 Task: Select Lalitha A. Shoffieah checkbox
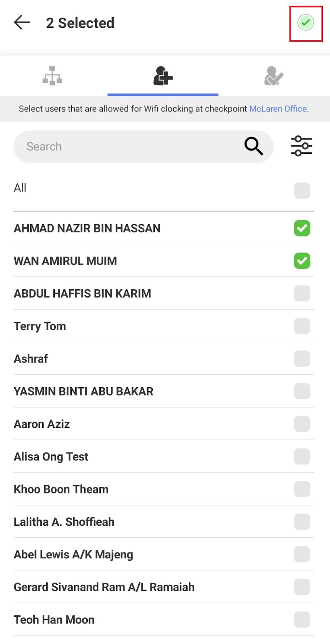pyautogui.click(x=302, y=522)
